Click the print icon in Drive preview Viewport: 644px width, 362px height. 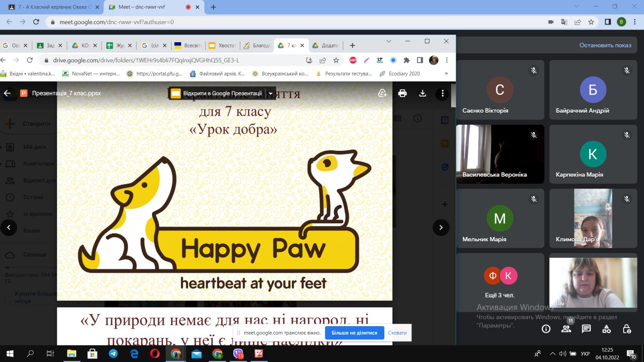click(x=402, y=93)
